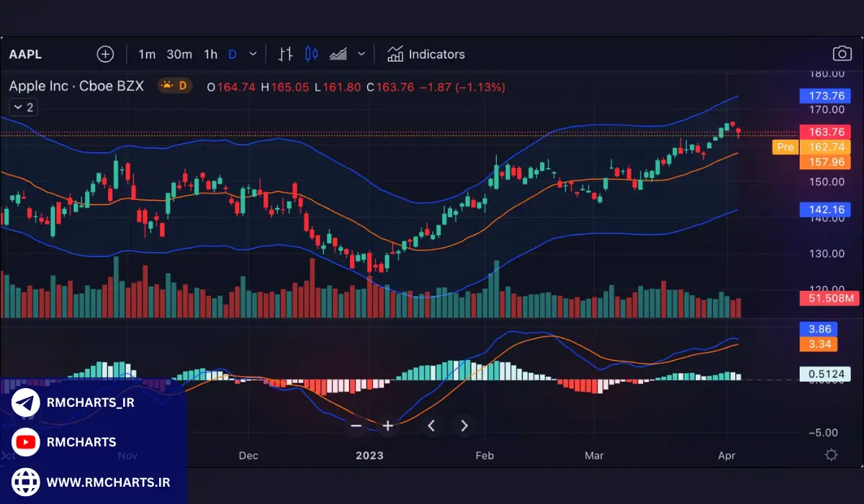Open chart settings gear icon
The width and height of the screenshot is (864, 504).
(831, 455)
